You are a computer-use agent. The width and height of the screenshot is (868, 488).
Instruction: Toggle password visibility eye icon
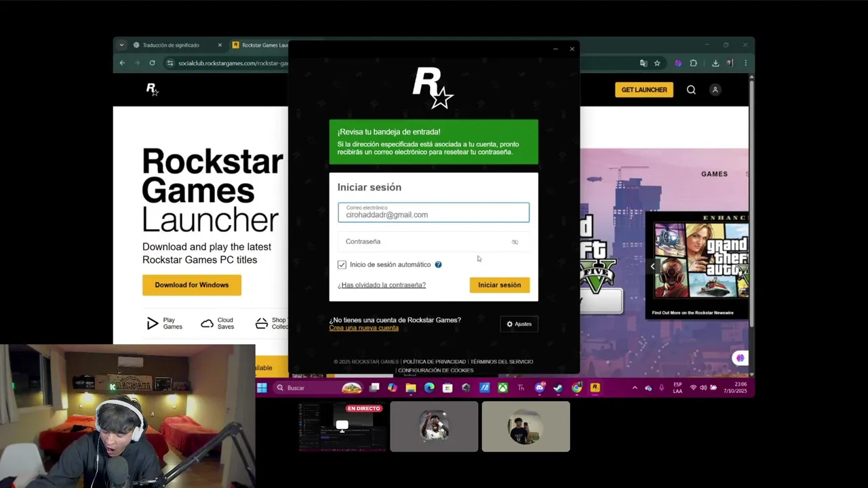515,242
